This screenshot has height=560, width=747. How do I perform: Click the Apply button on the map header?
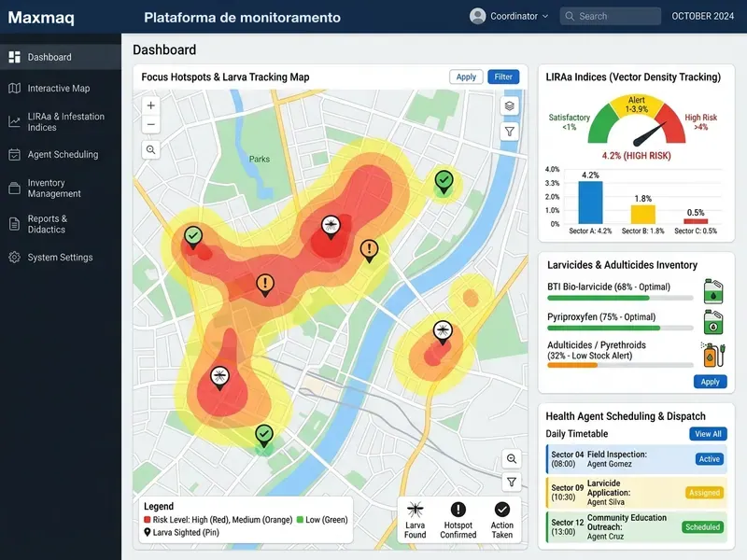(466, 77)
